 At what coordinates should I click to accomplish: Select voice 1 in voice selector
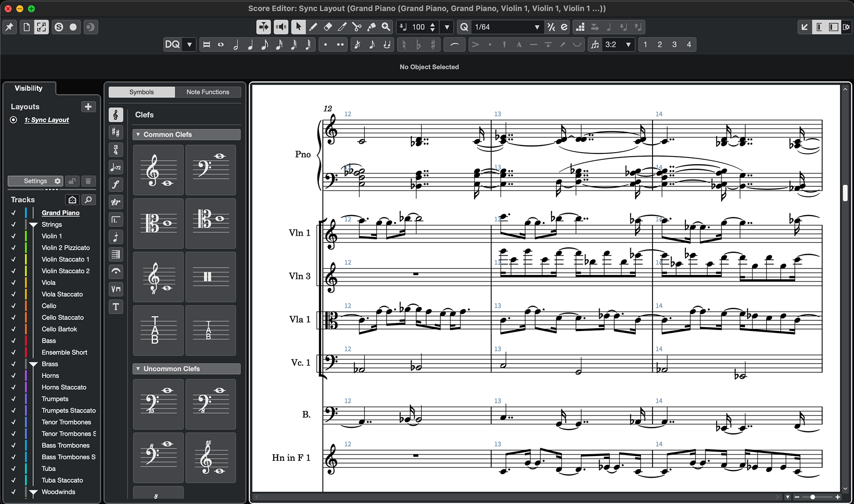(645, 44)
